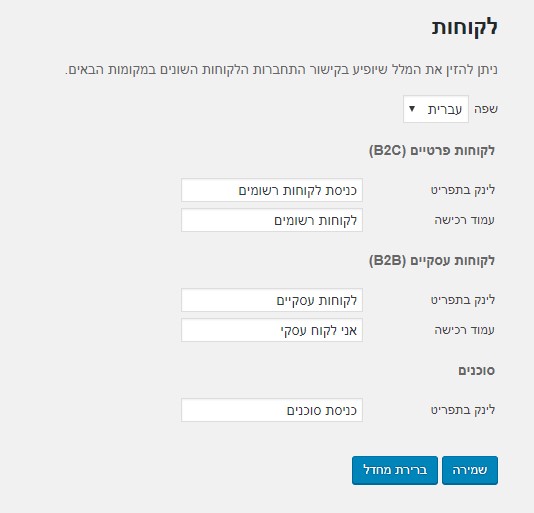Click the סוכנים section heading
Screen dimensions: 534x513
(x=476, y=370)
